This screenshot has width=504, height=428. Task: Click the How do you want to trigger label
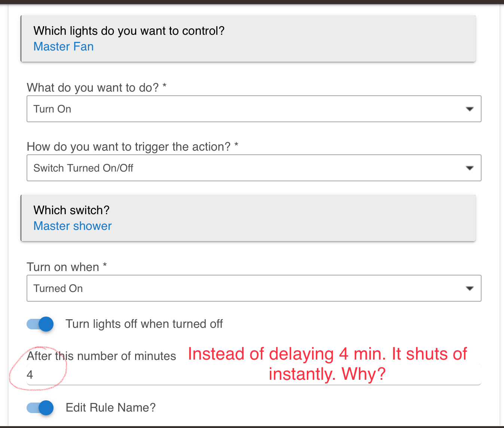tap(132, 147)
